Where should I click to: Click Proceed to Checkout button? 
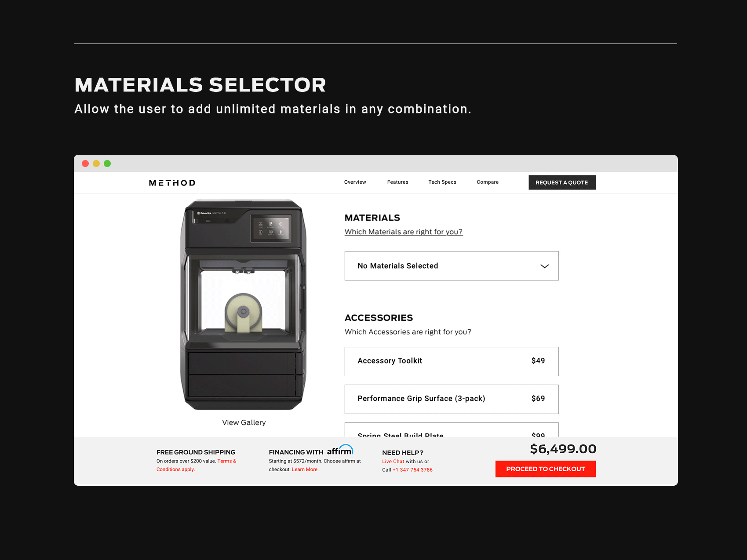(x=546, y=469)
